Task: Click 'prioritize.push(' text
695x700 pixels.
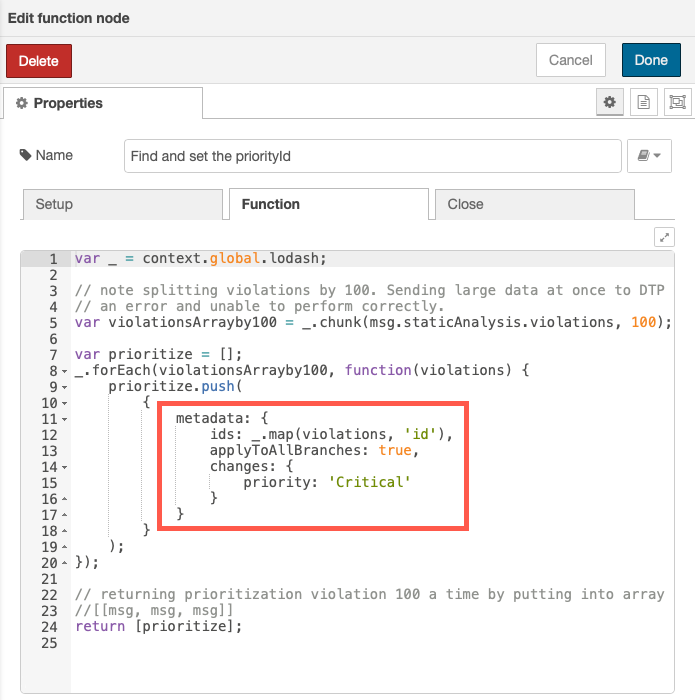Action: 175,386
